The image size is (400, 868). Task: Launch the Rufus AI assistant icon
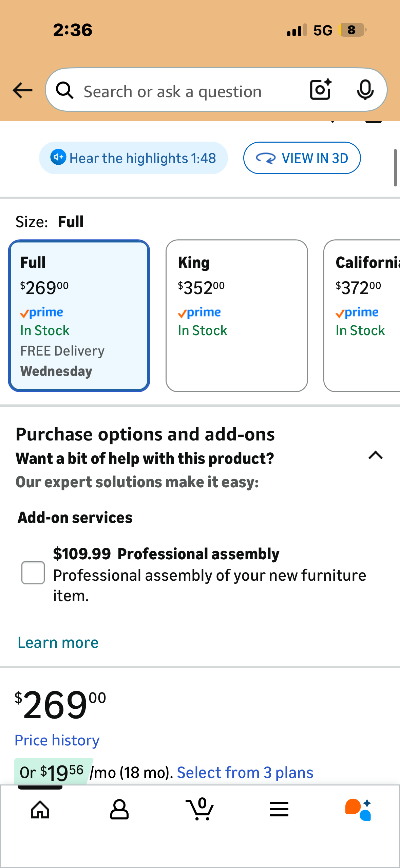point(358,810)
